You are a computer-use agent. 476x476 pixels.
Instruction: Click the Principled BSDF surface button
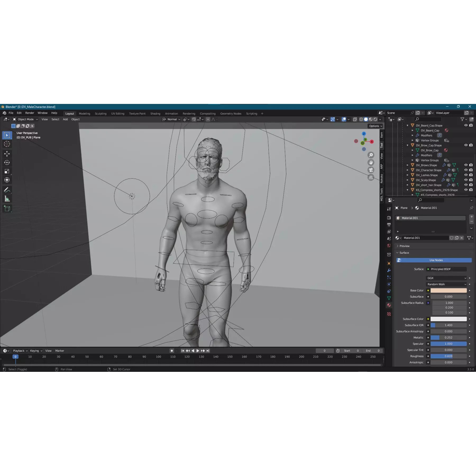coord(446,269)
